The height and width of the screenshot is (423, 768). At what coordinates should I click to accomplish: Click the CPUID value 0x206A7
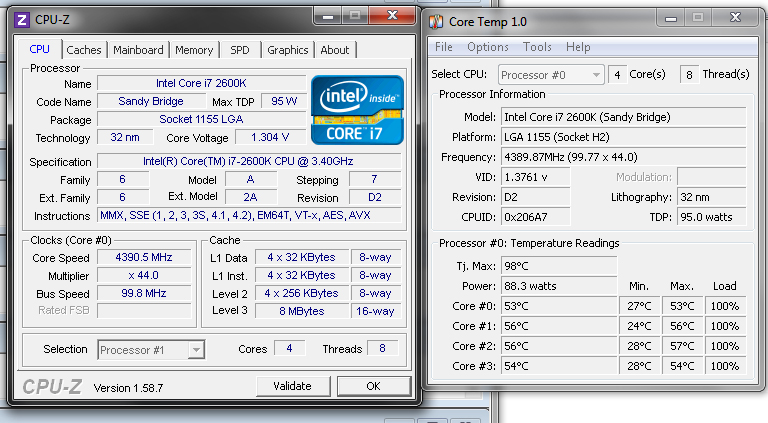535,217
